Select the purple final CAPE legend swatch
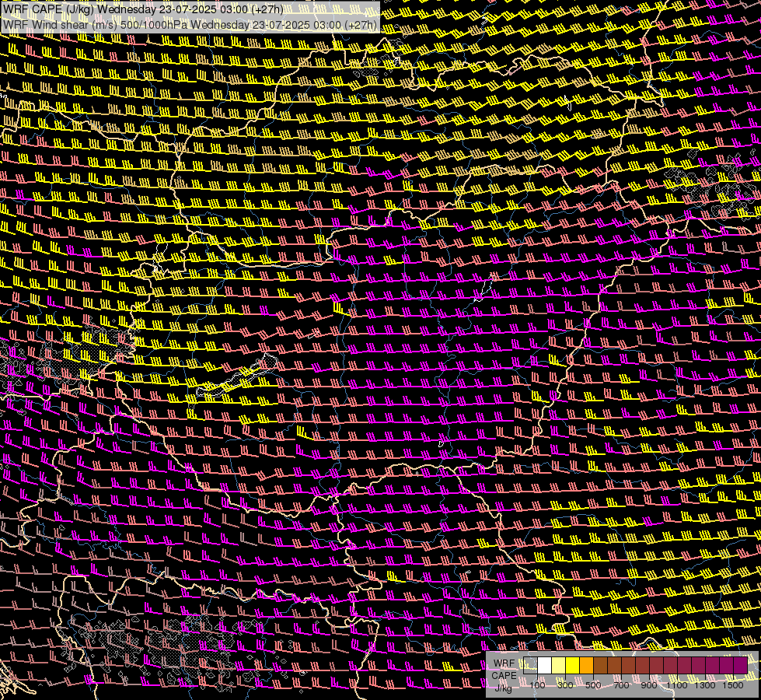 [x=740, y=665]
